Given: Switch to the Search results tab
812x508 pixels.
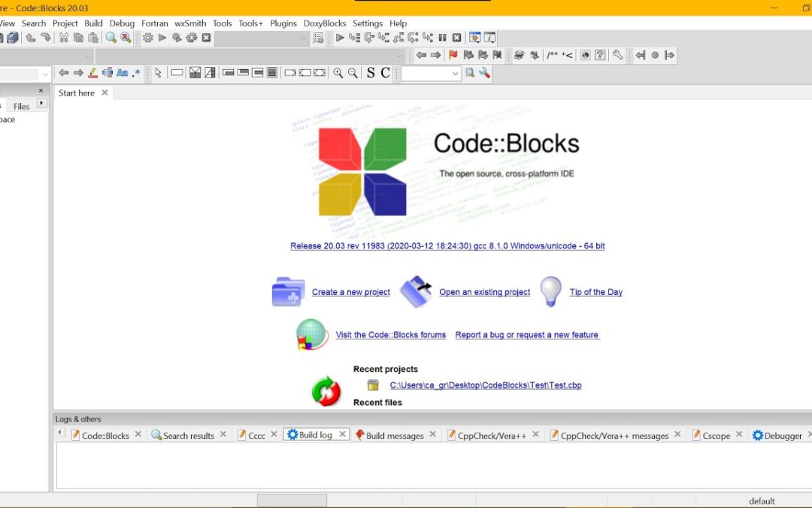Looking at the screenshot, I should (189, 436).
